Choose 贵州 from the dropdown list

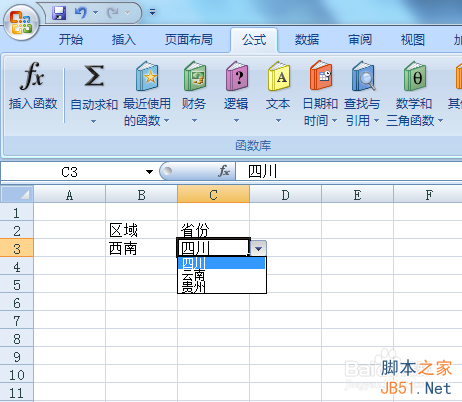(x=222, y=287)
